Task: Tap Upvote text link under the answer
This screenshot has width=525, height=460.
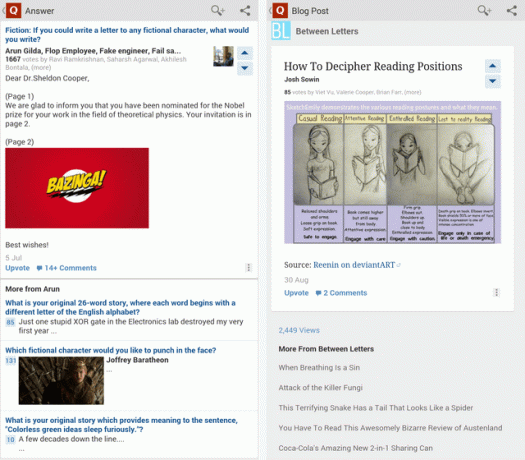Action: click(x=17, y=268)
